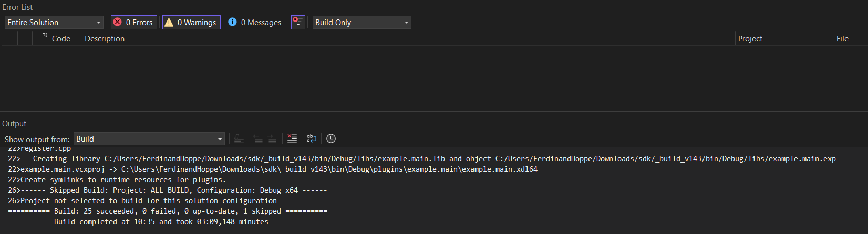
Task: Toggle the Error List build filter icon
Action: tap(298, 22)
